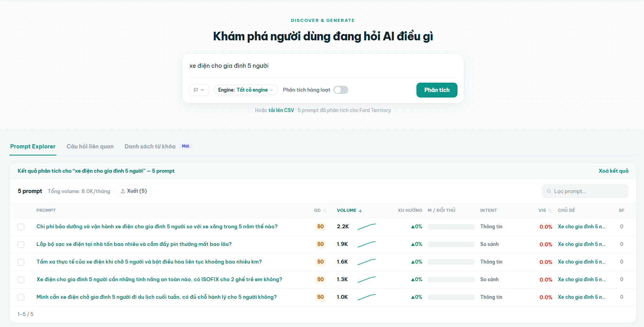Click trend sparkline in the 2.2K row

pyautogui.click(x=367, y=226)
